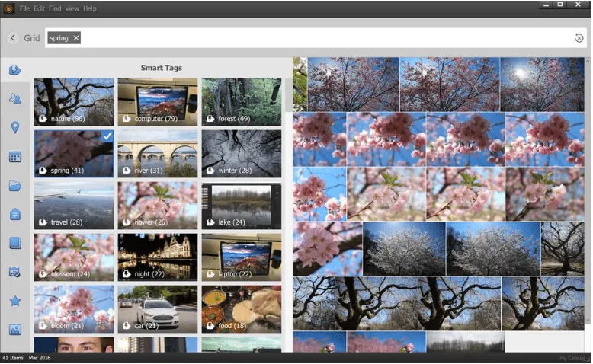The width and height of the screenshot is (593, 364).
Task: Click in the search text field
Action: [320, 38]
